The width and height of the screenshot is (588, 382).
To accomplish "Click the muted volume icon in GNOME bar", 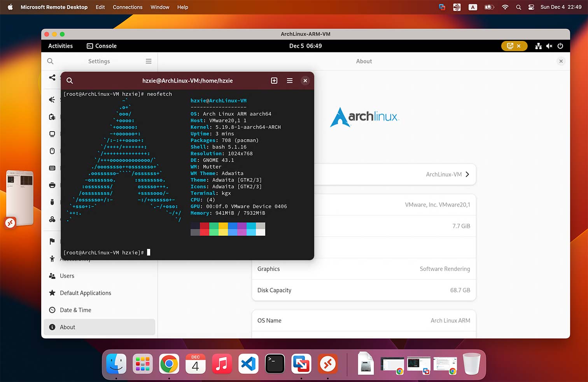I will pos(549,46).
